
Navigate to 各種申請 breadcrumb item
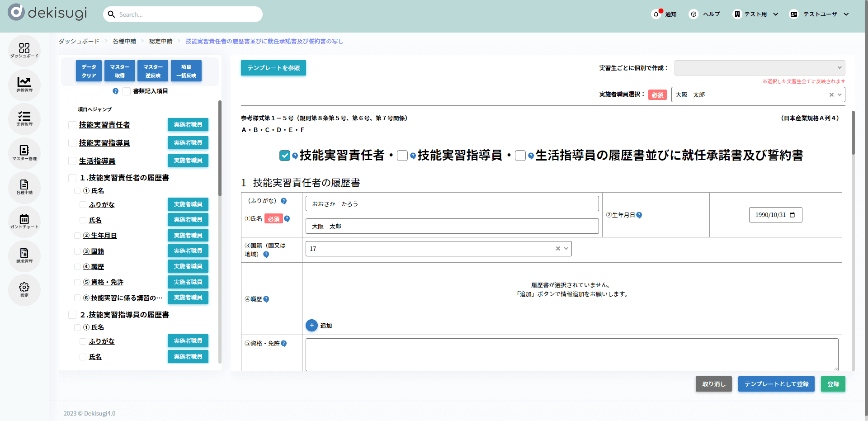(x=124, y=41)
